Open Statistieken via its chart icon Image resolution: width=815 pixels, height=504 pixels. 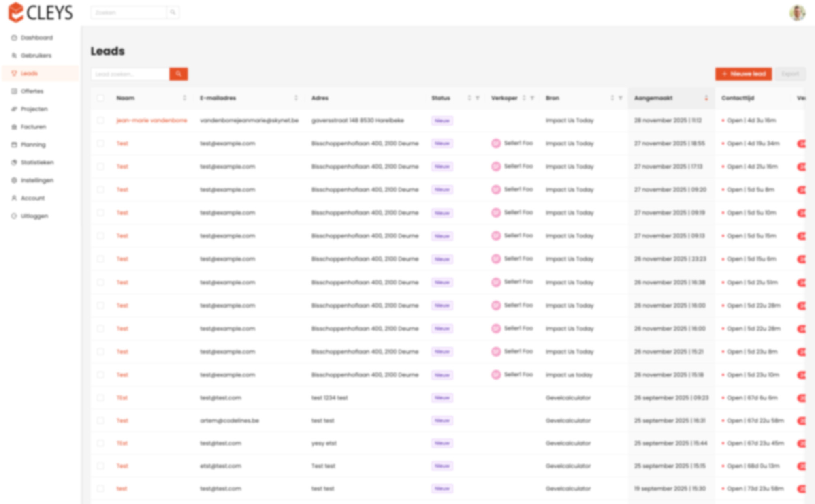click(x=15, y=162)
